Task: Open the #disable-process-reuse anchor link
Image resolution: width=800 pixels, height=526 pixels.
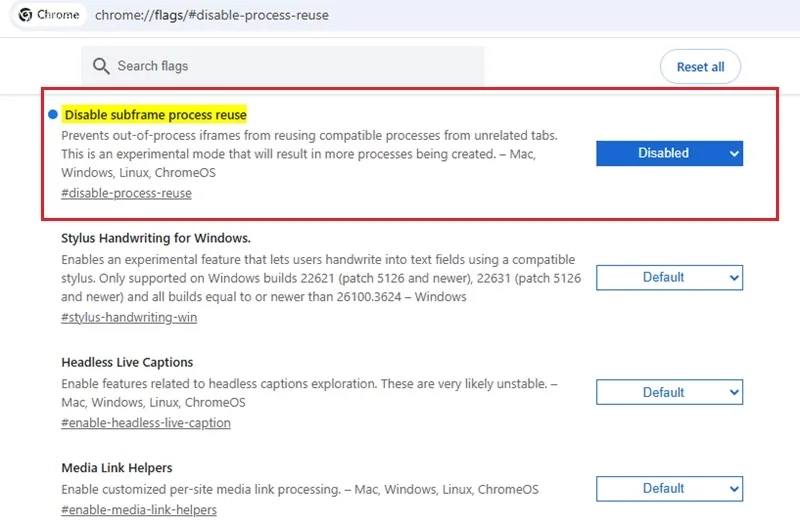Action: click(127, 193)
